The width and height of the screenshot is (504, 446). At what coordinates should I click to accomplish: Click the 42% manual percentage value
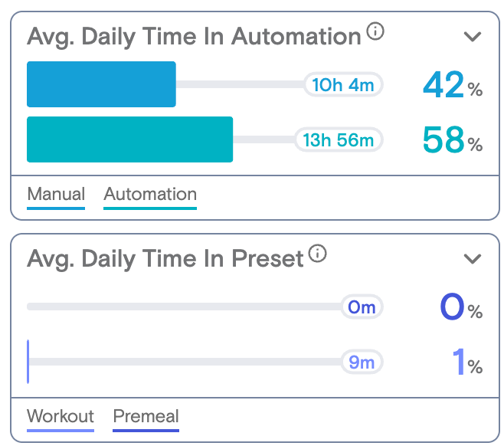pyautogui.click(x=453, y=84)
